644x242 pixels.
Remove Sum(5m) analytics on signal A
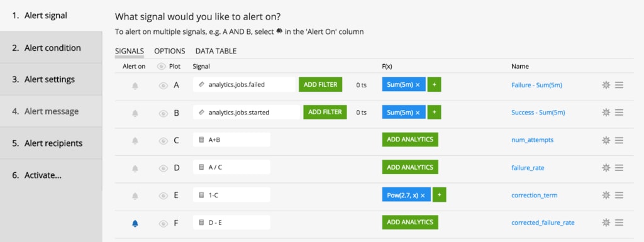click(418, 85)
